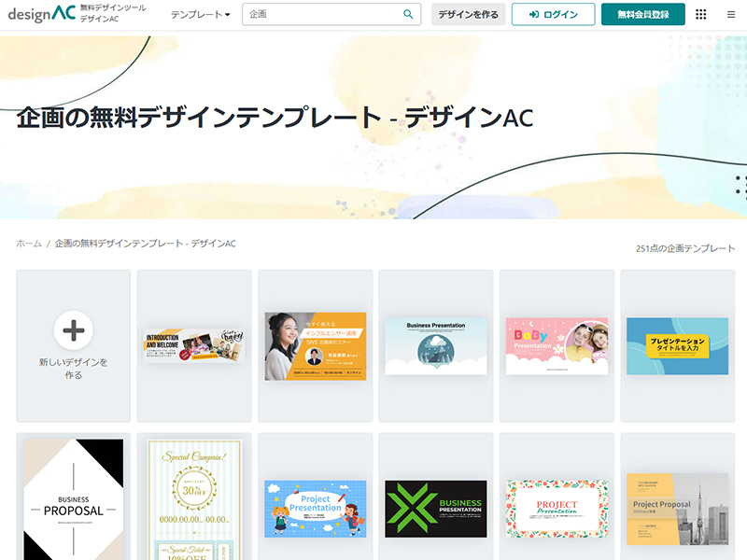Screen dimensions: 747x560
Task: Click the designAC logo
Action: point(39,14)
